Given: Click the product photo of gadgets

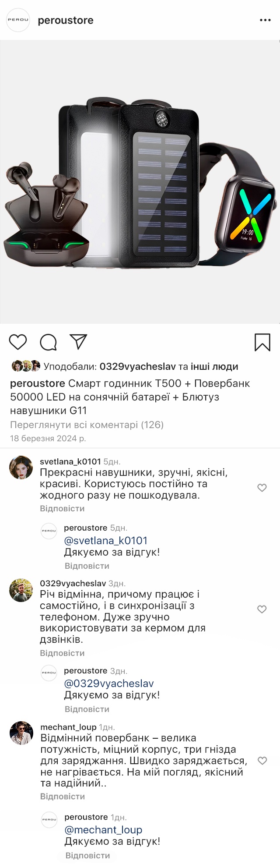Looking at the screenshot, I should (x=140, y=182).
